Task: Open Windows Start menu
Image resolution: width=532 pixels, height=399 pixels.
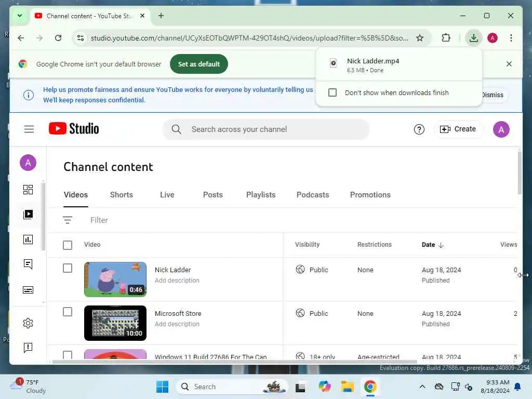Action: pyautogui.click(x=162, y=387)
